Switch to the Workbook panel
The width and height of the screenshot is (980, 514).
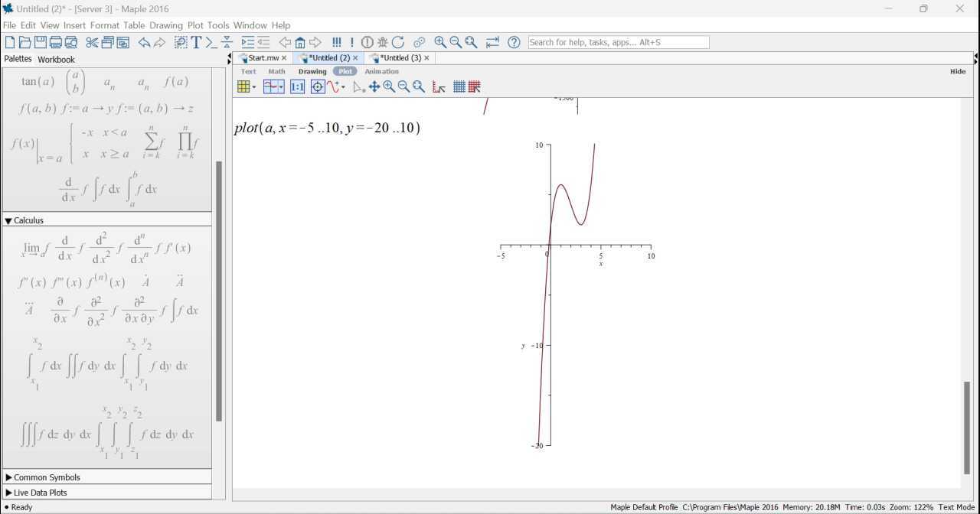tap(56, 59)
